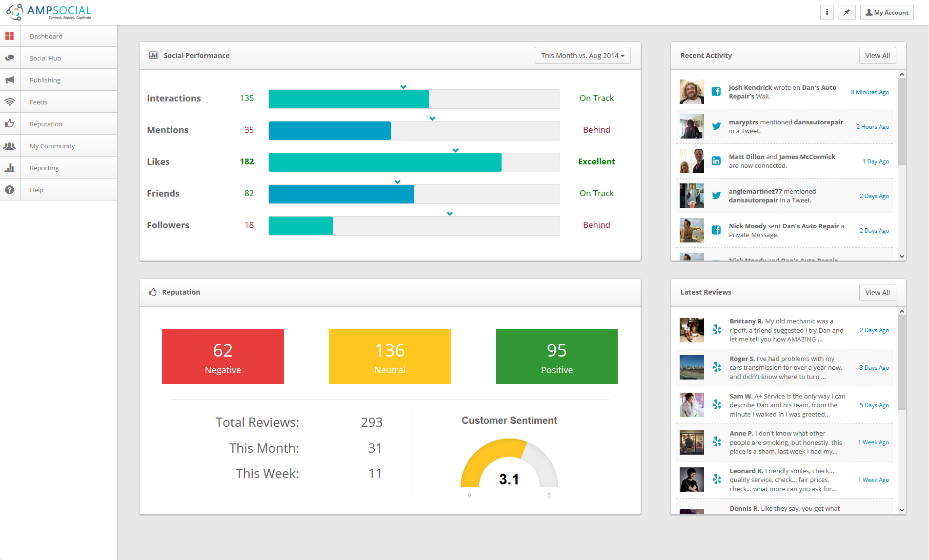Click LinkedIn icon on Matt Dillon activity

coord(716,161)
